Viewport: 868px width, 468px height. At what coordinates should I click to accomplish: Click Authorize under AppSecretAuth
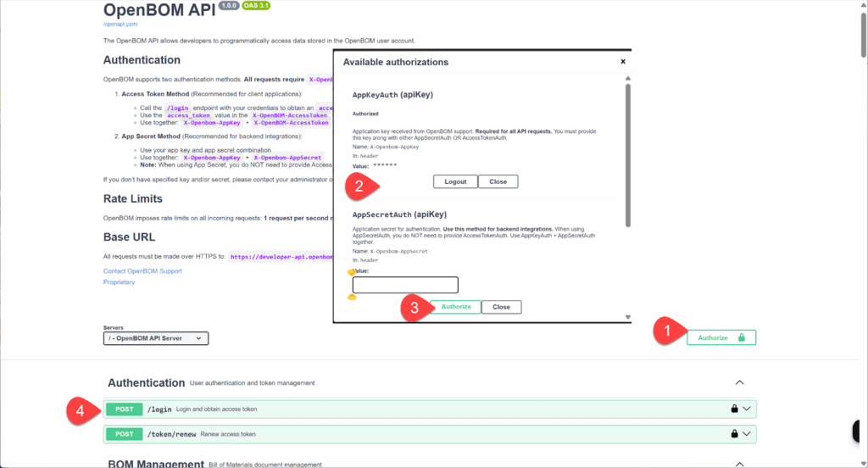456,307
